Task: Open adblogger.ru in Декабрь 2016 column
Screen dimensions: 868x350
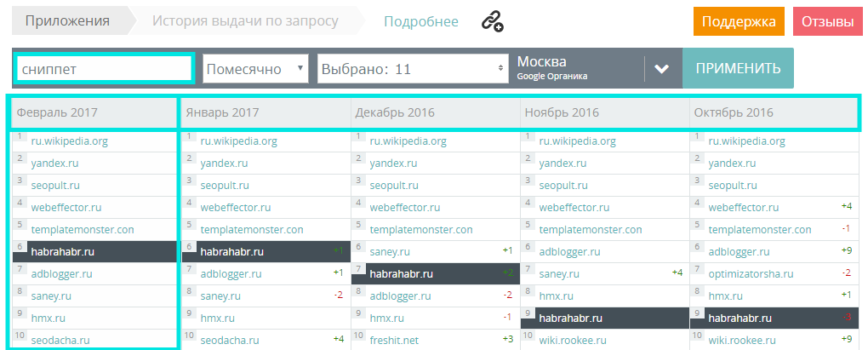Action: pos(400,296)
